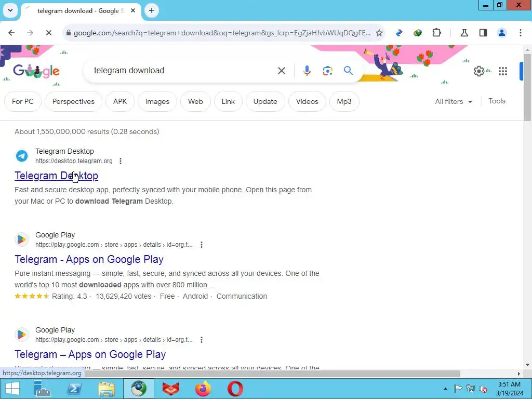Click the Telegram Desktop site favicon
Viewport: 532px width, 399px height.
click(x=22, y=156)
